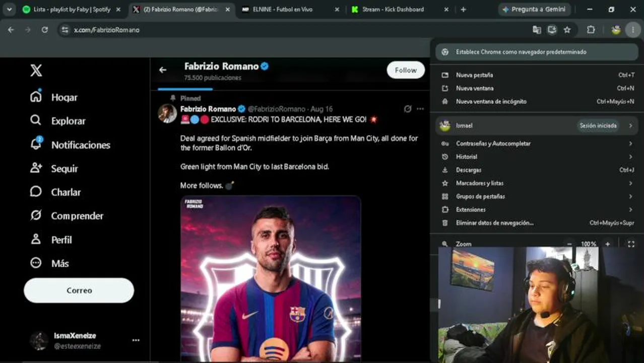Image resolution: width=644 pixels, height=363 pixels.
Task: Click Pregunta a Gemini button
Action: 534,9
